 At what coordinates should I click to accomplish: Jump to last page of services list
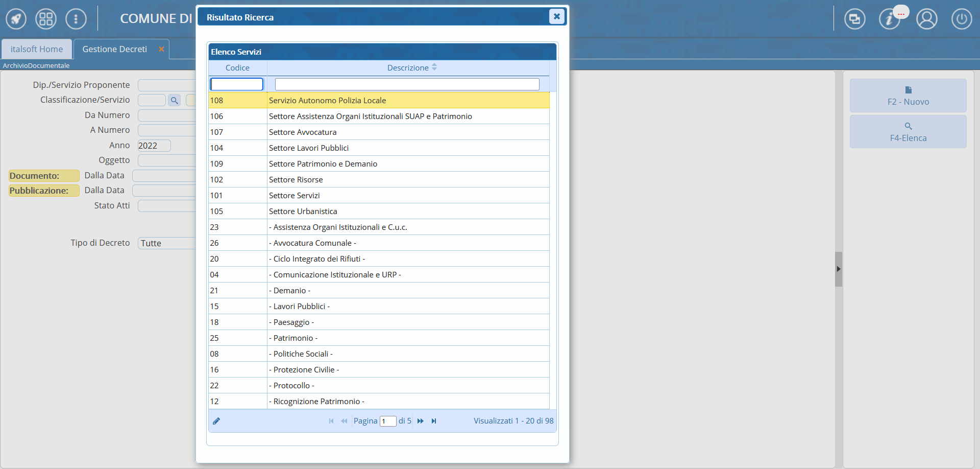[434, 421]
